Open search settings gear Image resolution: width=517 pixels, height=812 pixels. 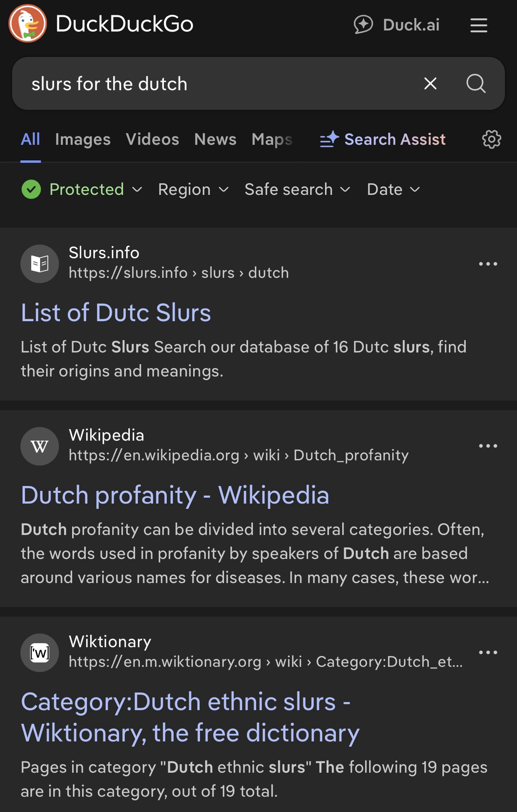point(491,140)
